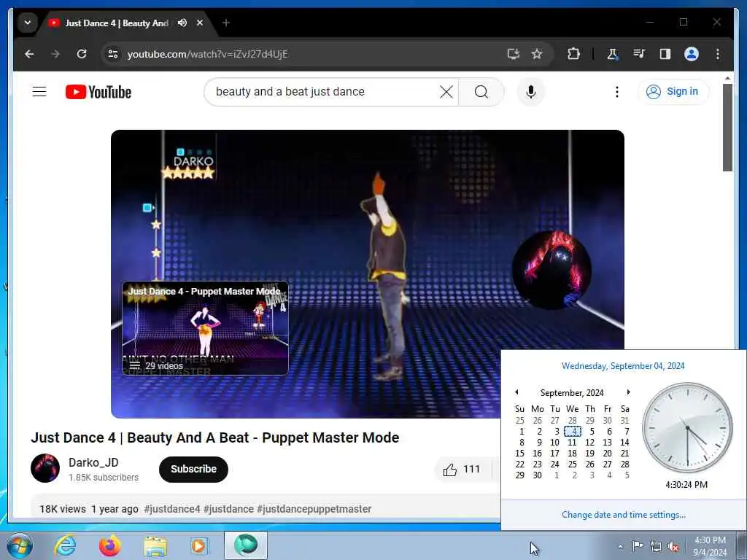Clear the YouTube search box text
Viewport: 747px width, 560px height.
click(x=446, y=92)
